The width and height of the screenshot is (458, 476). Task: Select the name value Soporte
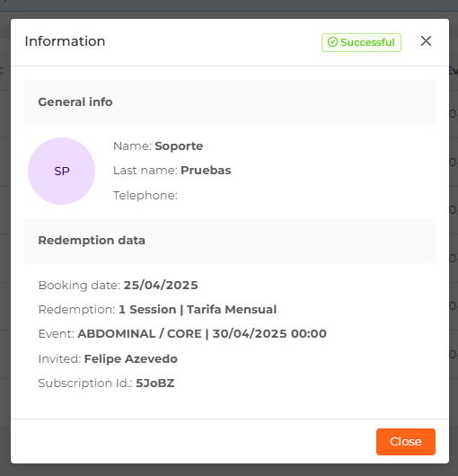click(179, 146)
